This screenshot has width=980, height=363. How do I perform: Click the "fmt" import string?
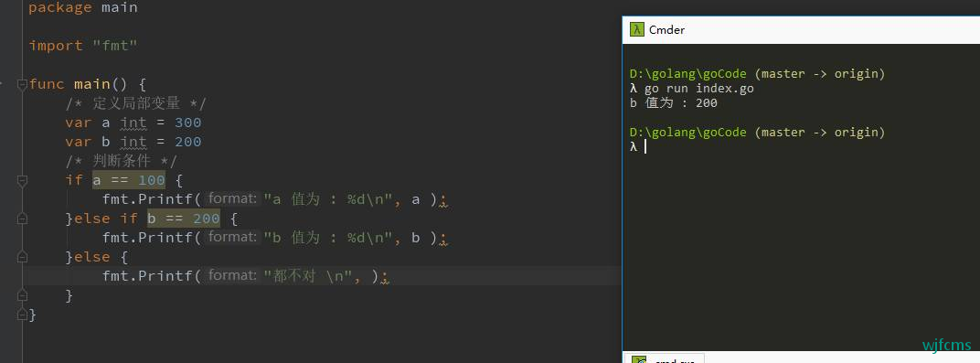(x=114, y=46)
